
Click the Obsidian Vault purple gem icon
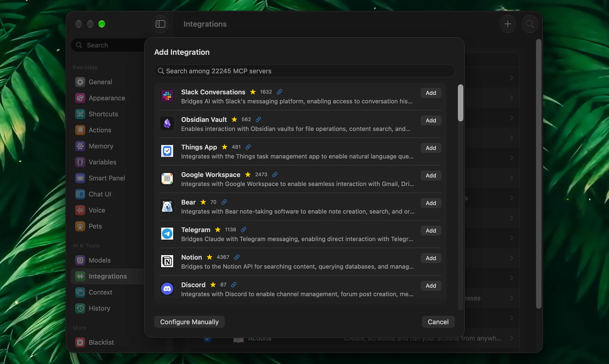tap(167, 124)
